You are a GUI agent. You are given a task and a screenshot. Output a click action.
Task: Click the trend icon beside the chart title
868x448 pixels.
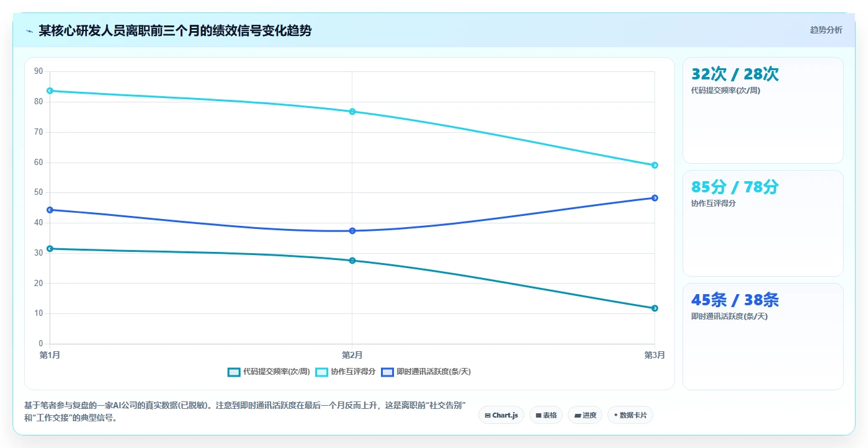click(x=29, y=31)
